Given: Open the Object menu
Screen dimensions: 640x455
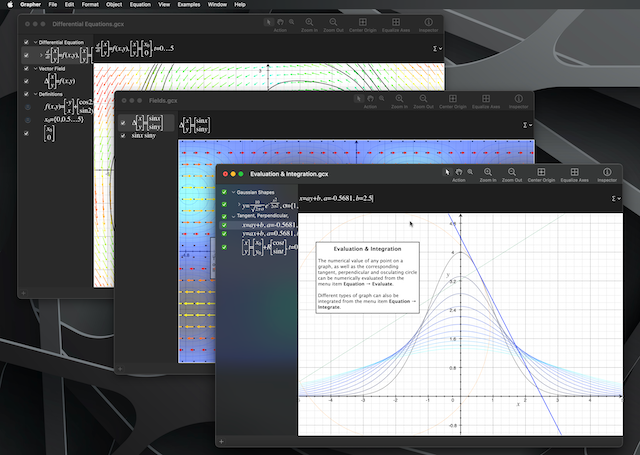Looking at the screenshot, I should pyautogui.click(x=114, y=4).
